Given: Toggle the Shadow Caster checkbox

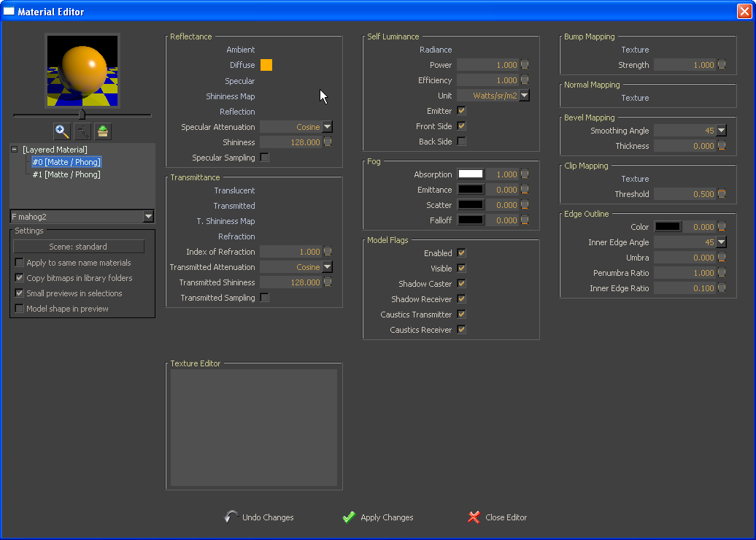Looking at the screenshot, I should click(x=461, y=283).
